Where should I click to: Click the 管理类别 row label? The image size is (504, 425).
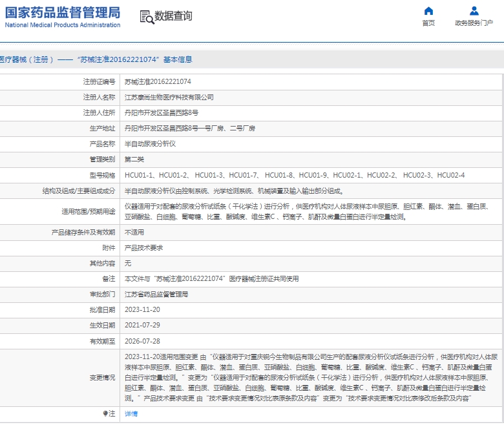pyautogui.click(x=102, y=160)
